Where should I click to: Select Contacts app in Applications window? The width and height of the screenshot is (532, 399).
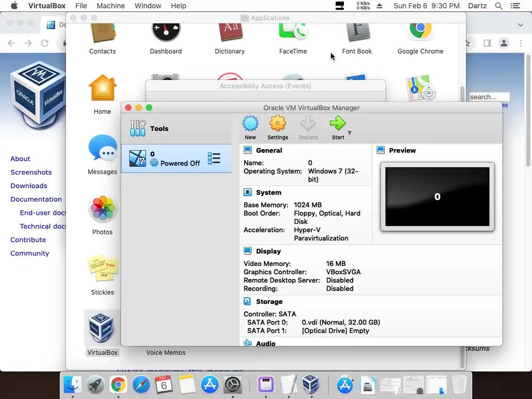102,39
